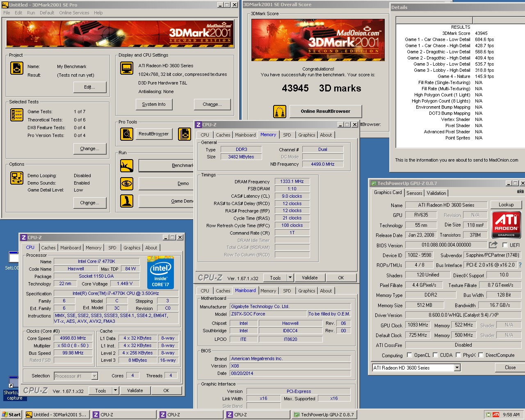Screen dimensions: 525x420
Task: Click the ResultBrowser magnifier icon
Action: (127, 134)
